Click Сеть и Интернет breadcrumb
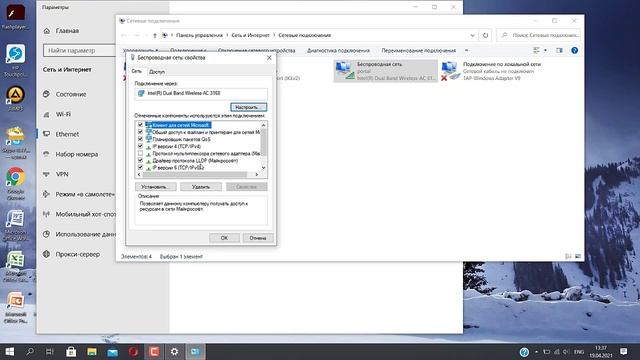 click(250, 36)
